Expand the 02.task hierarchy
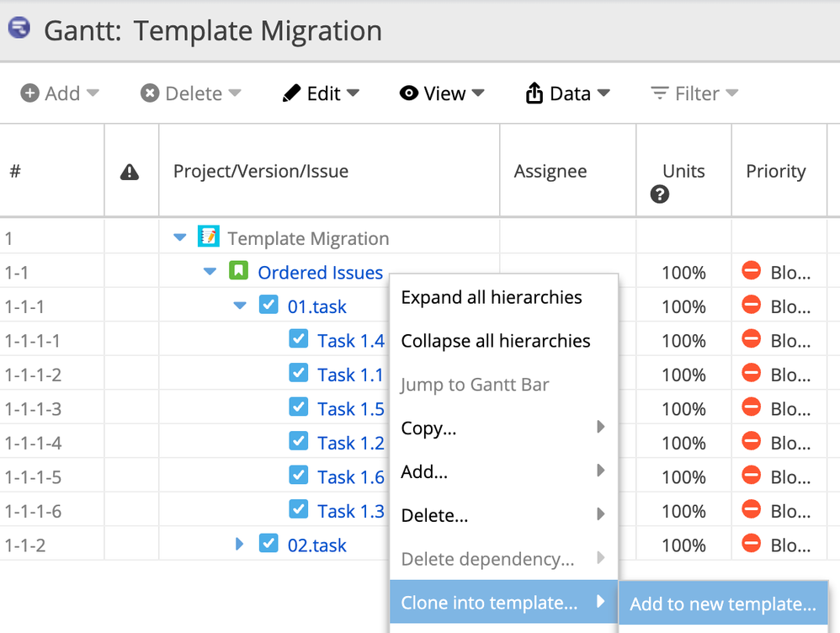840x633 pixels. [240, 544]
